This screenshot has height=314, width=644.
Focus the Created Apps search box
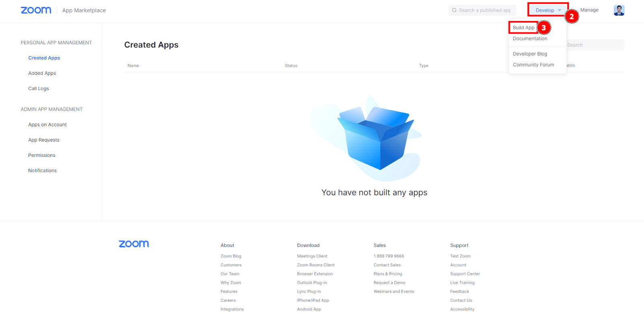(x=595, y=45)
